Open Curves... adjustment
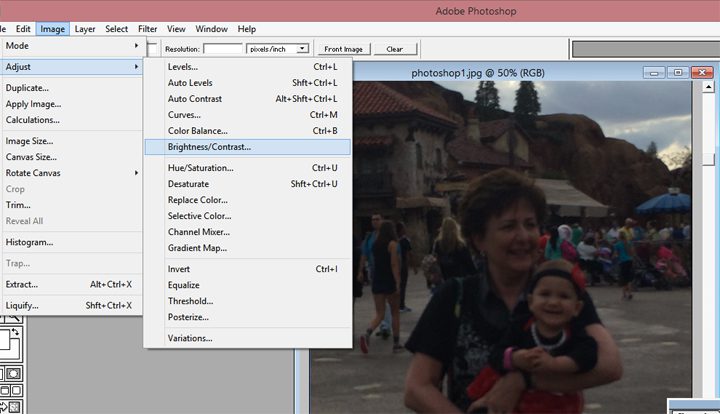The image size is (720, 414). click(248, 115)
